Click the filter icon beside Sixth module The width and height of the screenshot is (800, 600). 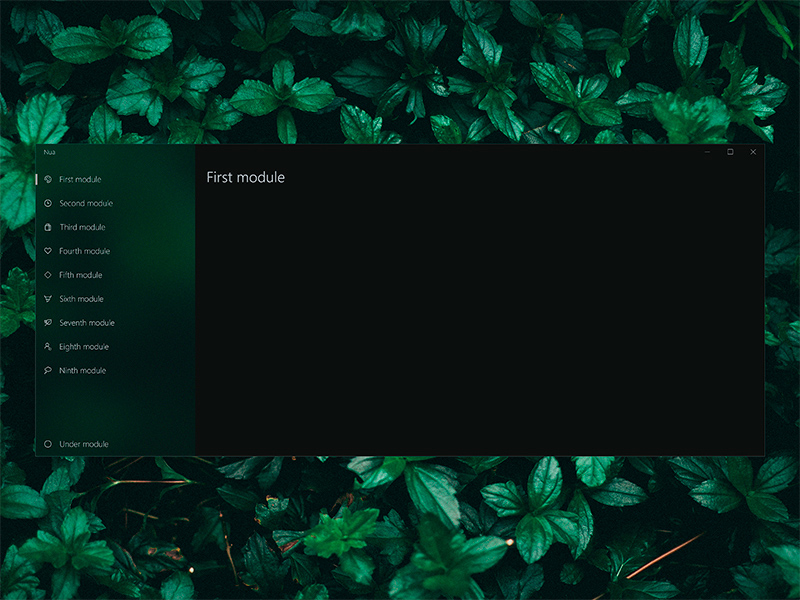point(47,299)
